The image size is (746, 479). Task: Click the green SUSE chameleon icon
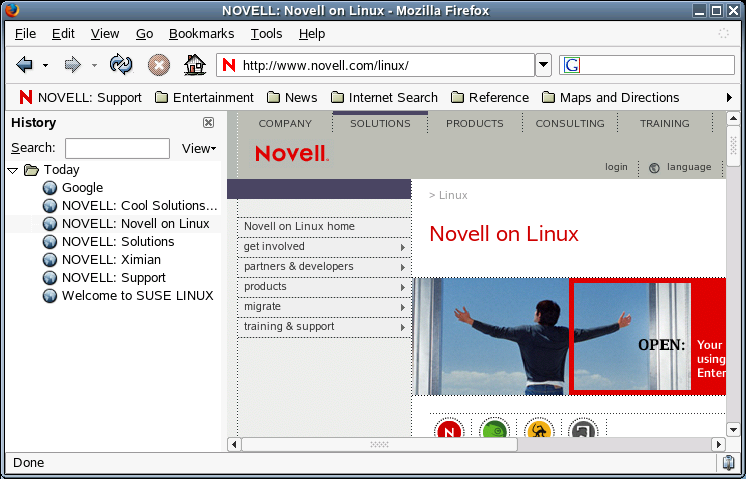pos(494,428)
